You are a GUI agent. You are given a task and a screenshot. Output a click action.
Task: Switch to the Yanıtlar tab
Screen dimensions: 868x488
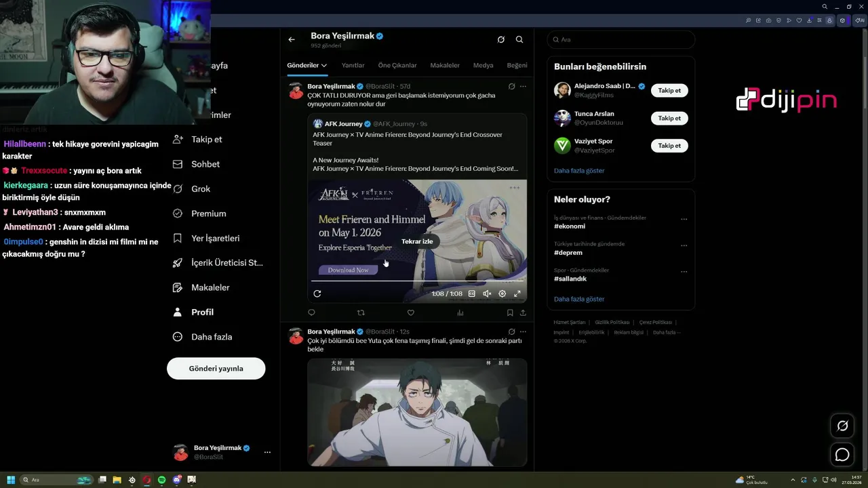point(353,66)
